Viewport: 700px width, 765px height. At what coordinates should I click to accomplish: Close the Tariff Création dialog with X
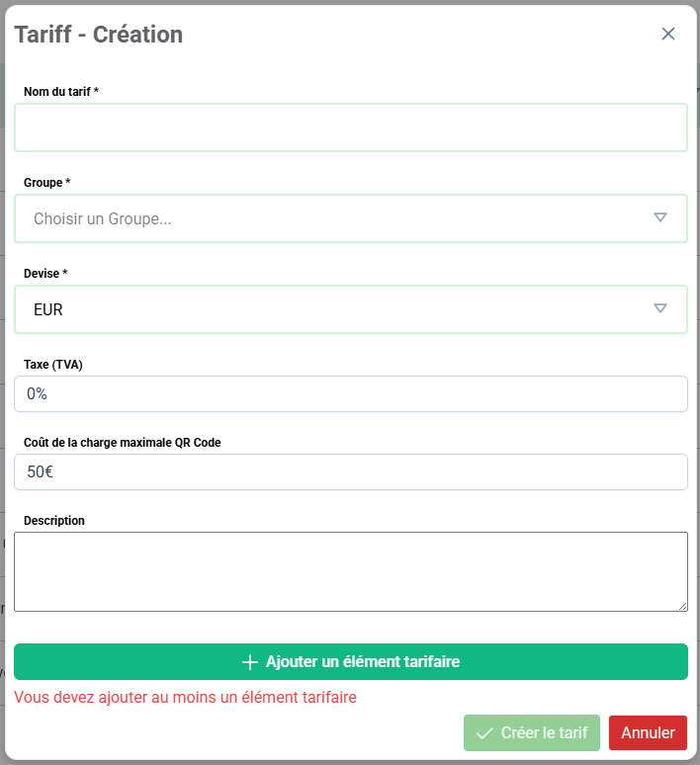(x=668, y=34)
